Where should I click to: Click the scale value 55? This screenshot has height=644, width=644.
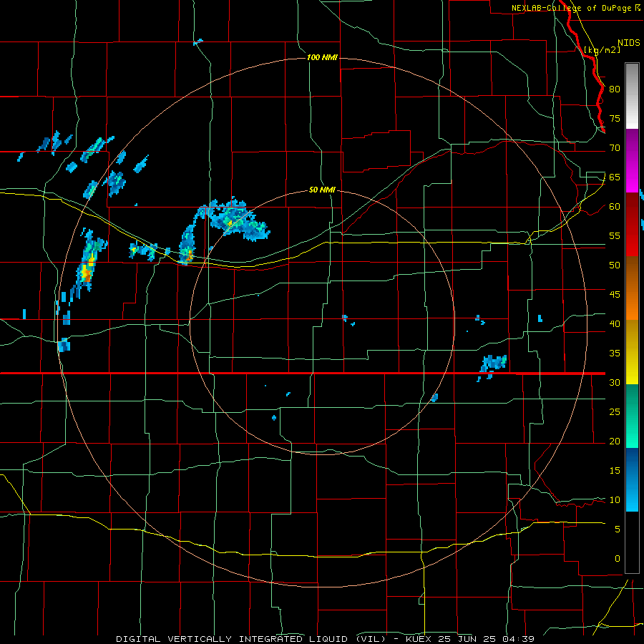615,235
